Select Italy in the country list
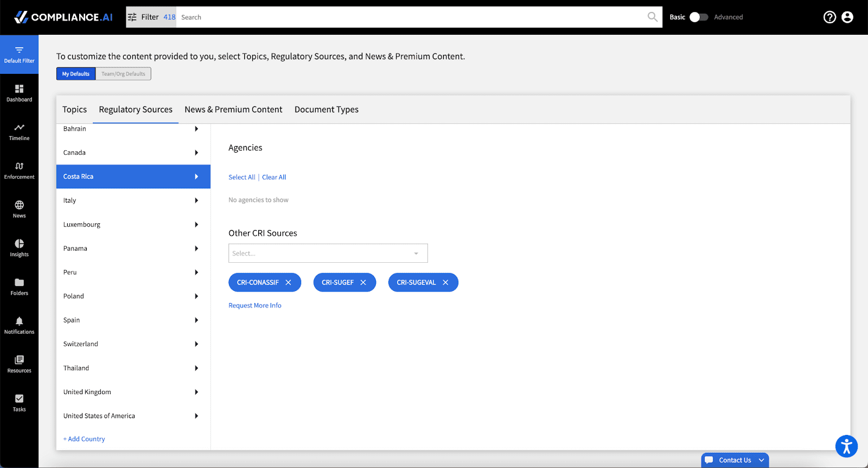This screenshot has height=468, width=868. (x=133, y=200)
